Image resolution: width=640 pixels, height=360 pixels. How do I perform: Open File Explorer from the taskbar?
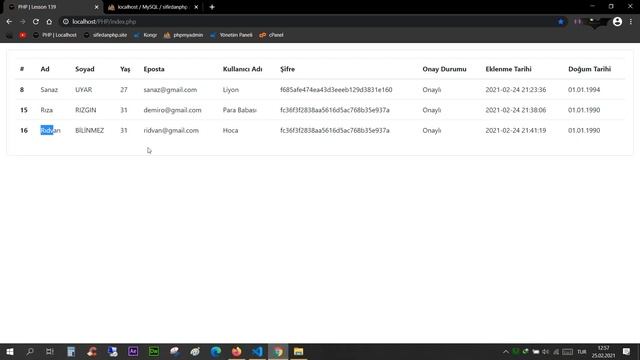[x=299, y=351]
